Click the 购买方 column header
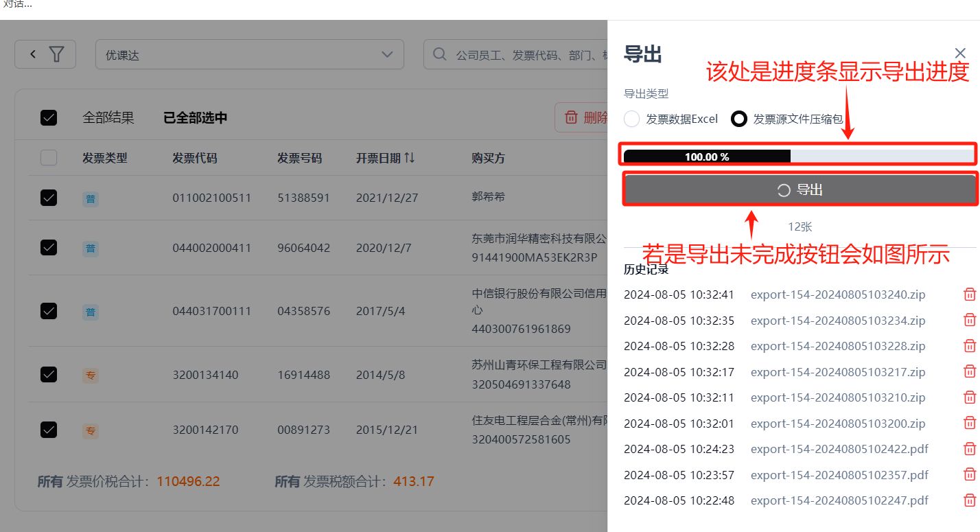 [489, 158]
